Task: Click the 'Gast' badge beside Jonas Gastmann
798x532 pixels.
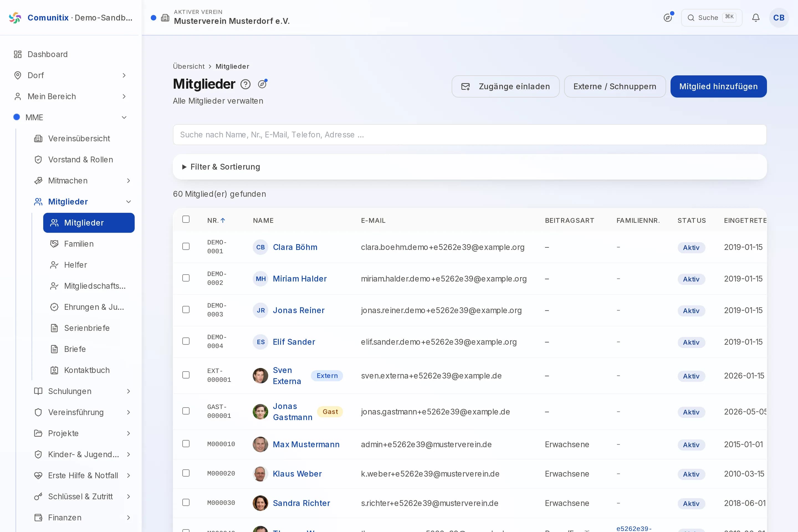Action: click(x=330, y=411)
